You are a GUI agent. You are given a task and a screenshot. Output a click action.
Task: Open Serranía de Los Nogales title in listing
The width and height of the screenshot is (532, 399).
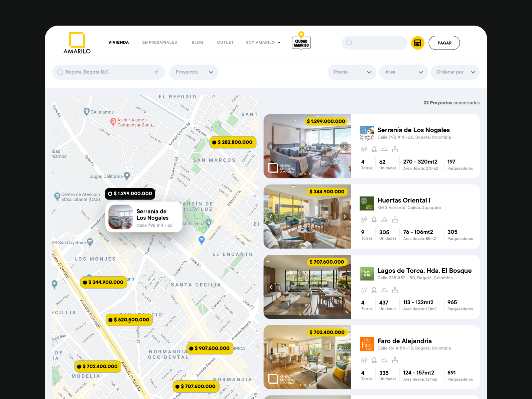point(414,130)
